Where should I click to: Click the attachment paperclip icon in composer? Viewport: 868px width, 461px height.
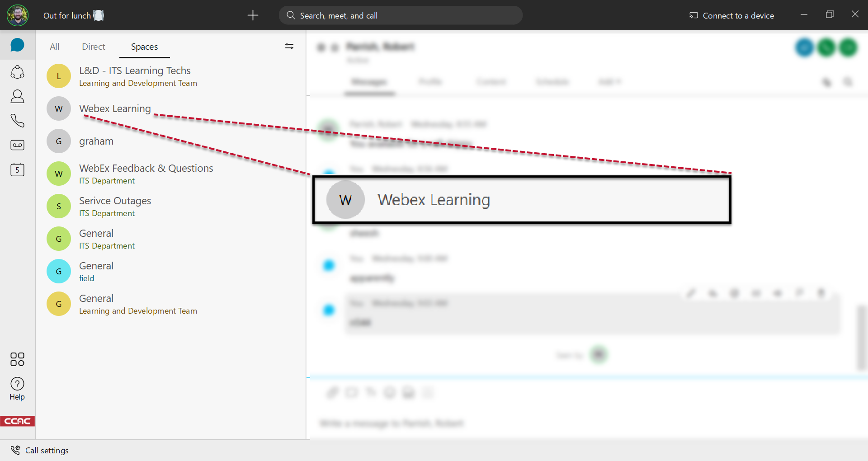click(x=332, y=392)
